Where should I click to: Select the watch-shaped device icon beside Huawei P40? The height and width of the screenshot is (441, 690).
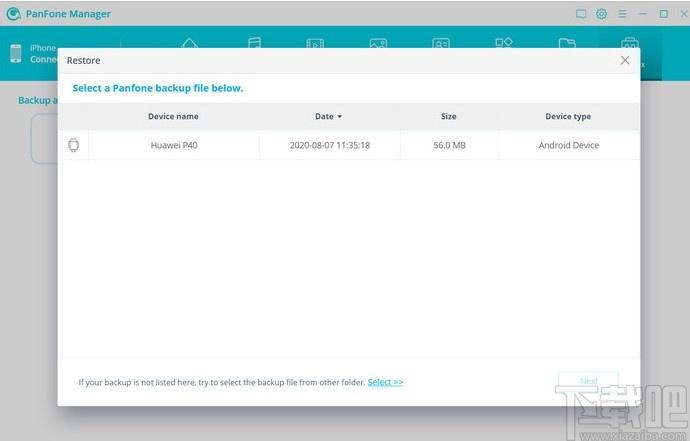pyautogui.click(x=73, y=145)
